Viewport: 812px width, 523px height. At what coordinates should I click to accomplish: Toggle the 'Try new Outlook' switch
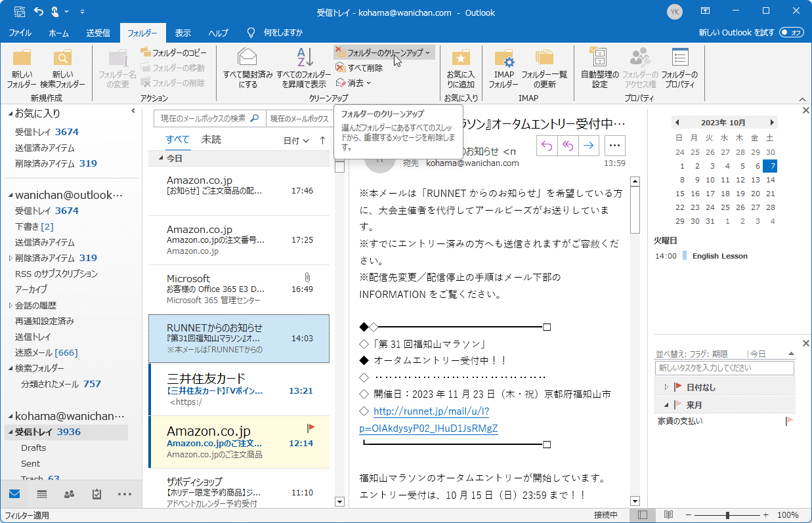(792, 32)
